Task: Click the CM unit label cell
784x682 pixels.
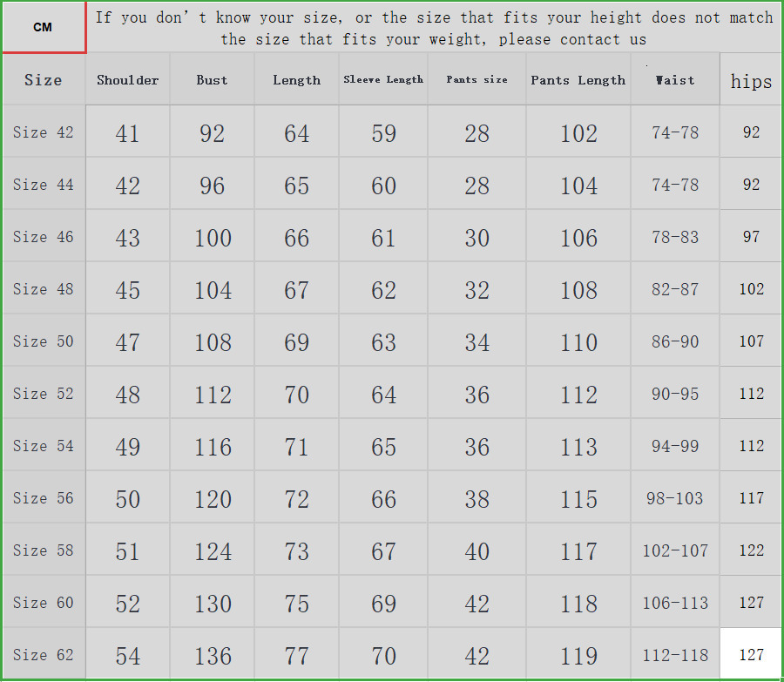Action: (x=43, y=27)
